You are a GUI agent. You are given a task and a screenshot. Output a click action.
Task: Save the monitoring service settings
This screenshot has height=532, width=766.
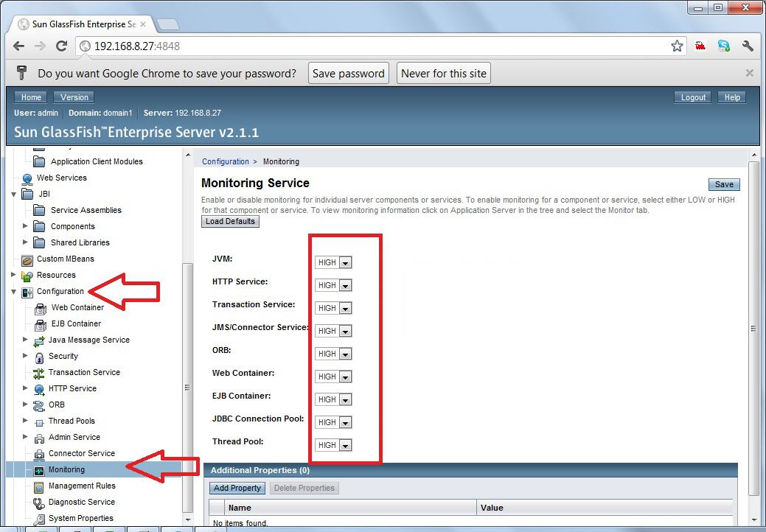tap(724, 184)
